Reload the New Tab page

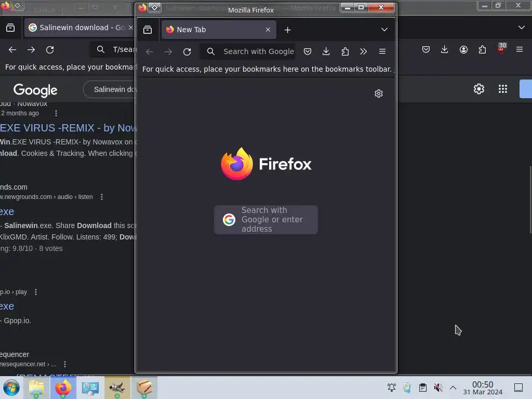(x=187, y=51)
